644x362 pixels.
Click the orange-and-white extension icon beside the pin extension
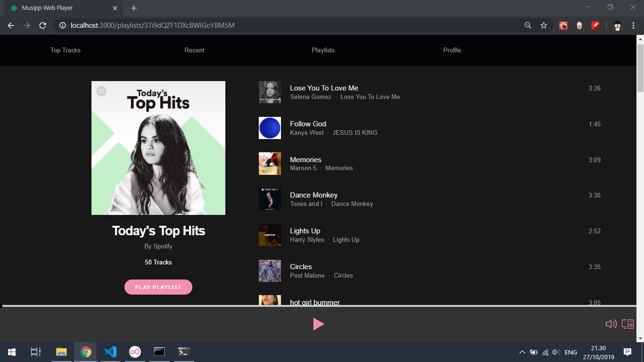pyautogui.click(x=579, y=25)
